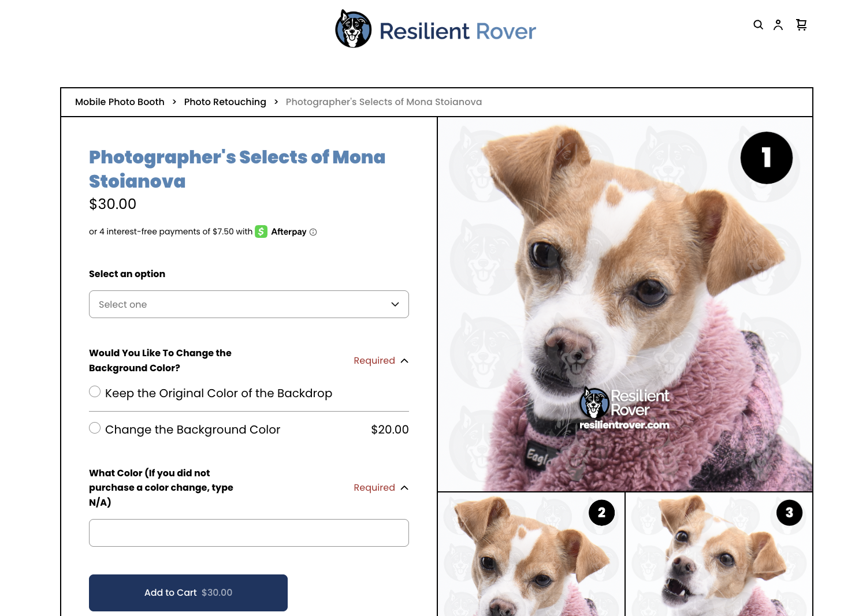
Task: Go to Mobile Photo Booth breadcrumb
Action: pos(120,102)
